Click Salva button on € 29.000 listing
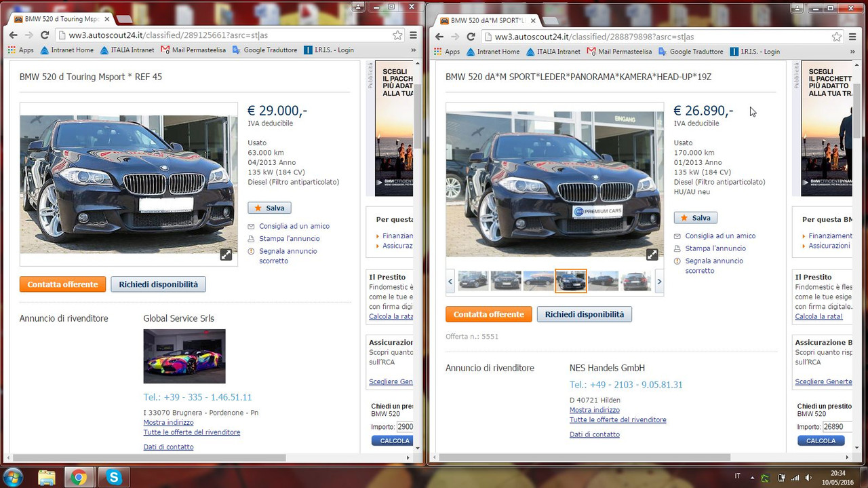868x488 pixels. tap(269, 208)
